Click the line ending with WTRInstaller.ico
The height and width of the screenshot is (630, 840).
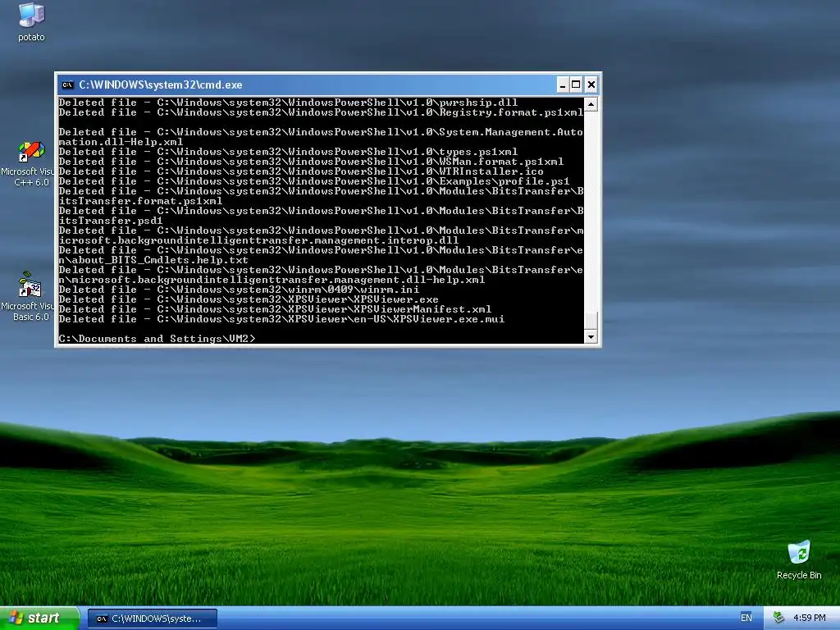tap(301, 171)
